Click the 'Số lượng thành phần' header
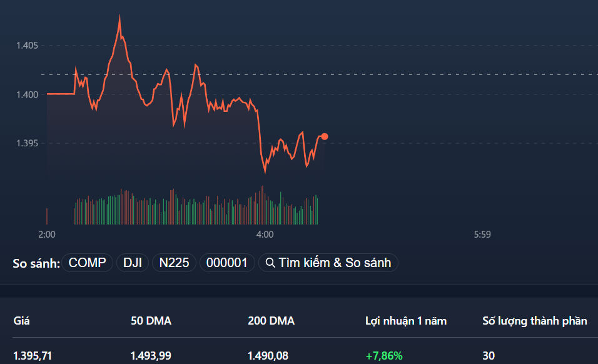 (x=535, y=321)
